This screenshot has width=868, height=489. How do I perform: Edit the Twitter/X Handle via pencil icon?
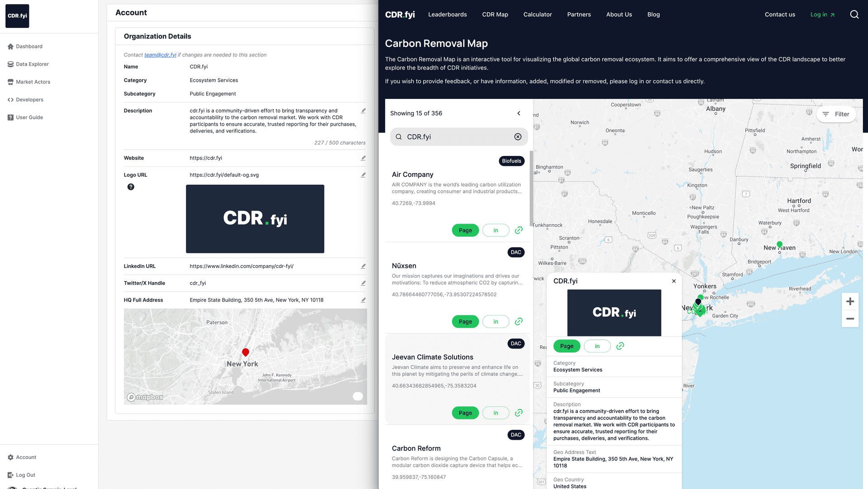pyautogui.click(x=363, y=283)
